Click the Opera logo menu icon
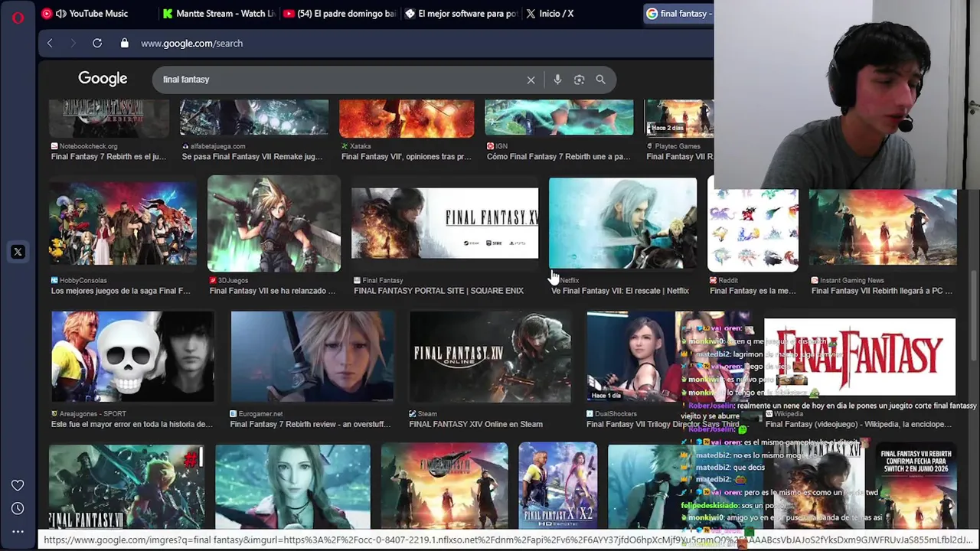Screen dimensions: 980x551 (x=18, y=17)
